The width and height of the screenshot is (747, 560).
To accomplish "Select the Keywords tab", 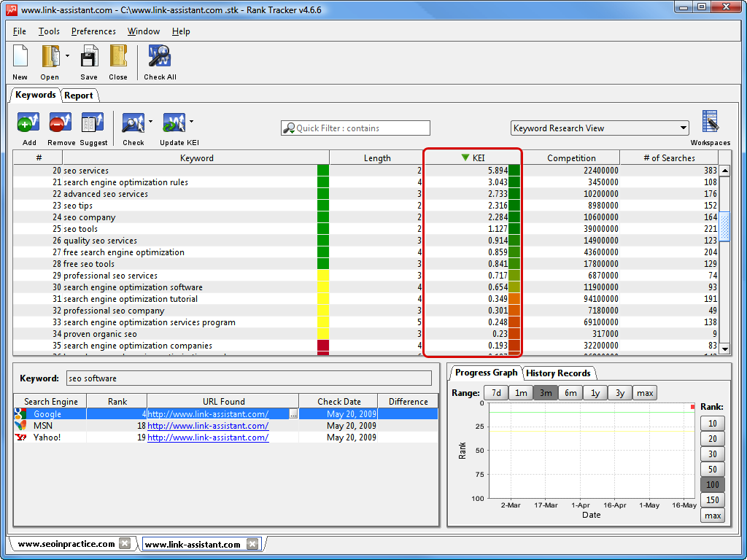I will (36, 95).
